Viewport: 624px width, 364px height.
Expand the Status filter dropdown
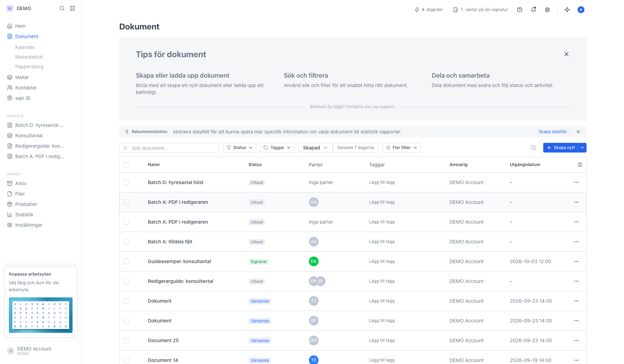[x=240, y=148]
